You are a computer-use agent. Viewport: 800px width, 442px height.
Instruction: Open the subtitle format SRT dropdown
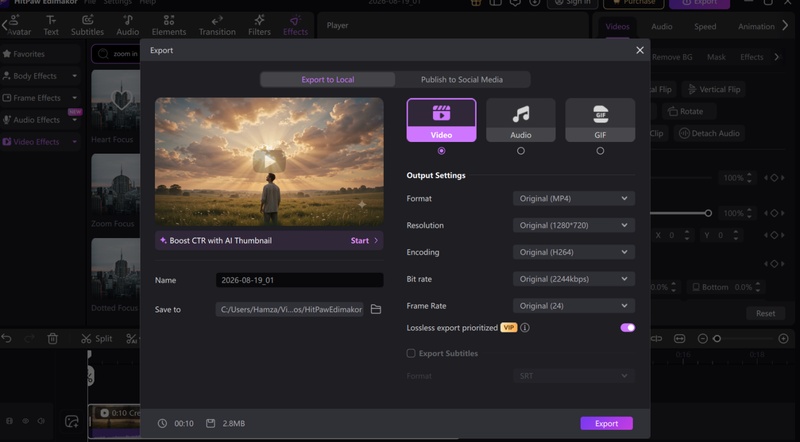[x=573, y=376]
